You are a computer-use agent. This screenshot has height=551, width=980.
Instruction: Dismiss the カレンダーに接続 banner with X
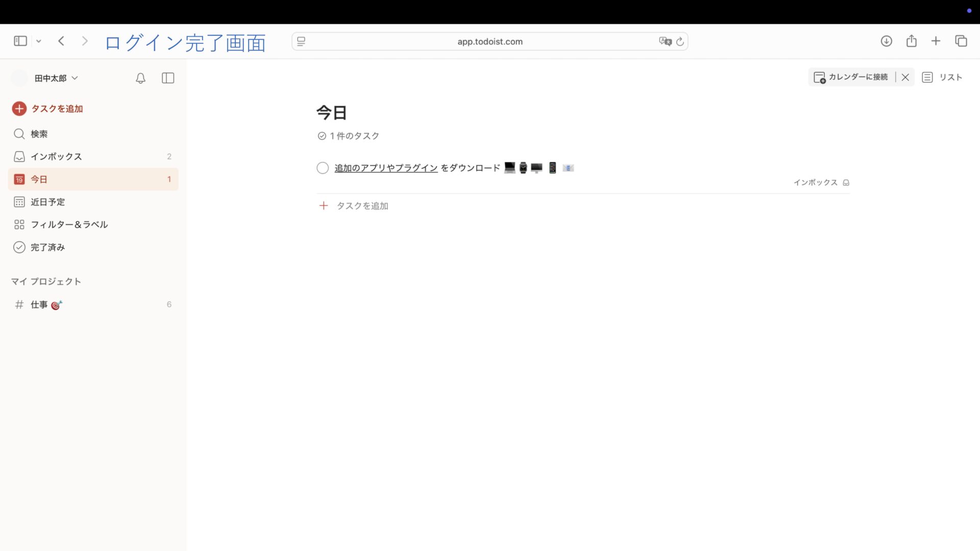pyautogui.click(x=905, y=77)
